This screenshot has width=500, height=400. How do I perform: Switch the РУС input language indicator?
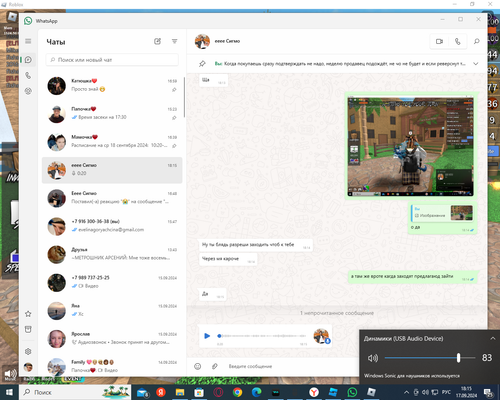[446, 392]
